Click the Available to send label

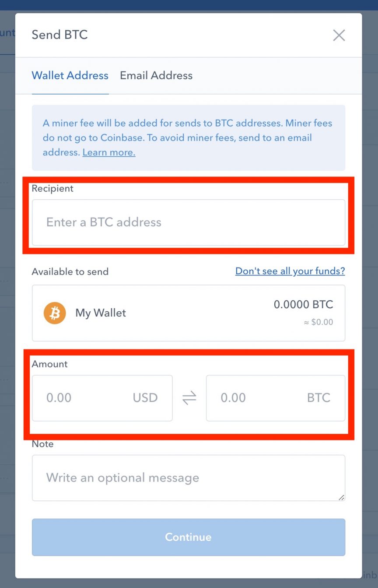point(70,271)
